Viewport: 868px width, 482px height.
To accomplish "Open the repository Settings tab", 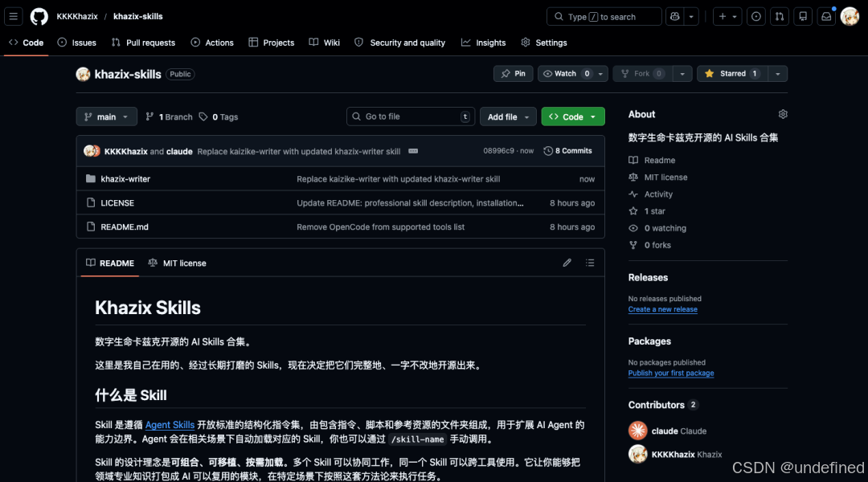I will [x=544, y=43].
